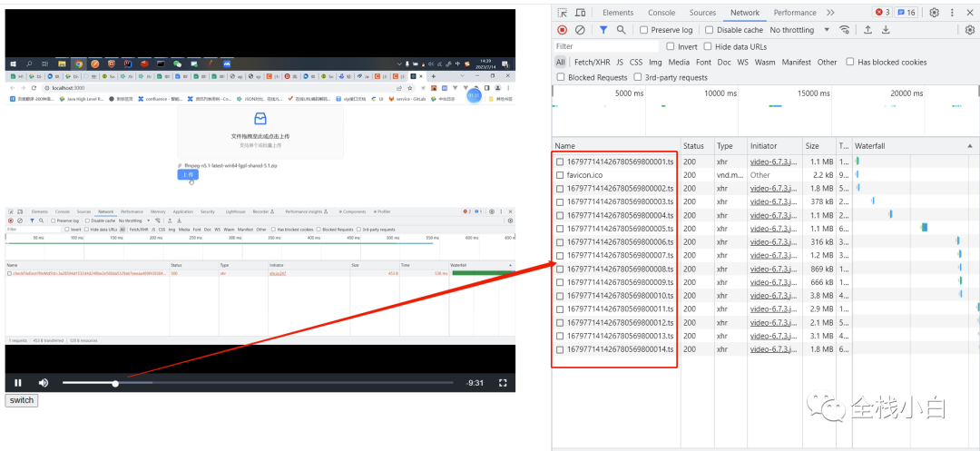Enter fullscreen on the video player
Screen dimensions: 980x451
pos(503,383)
